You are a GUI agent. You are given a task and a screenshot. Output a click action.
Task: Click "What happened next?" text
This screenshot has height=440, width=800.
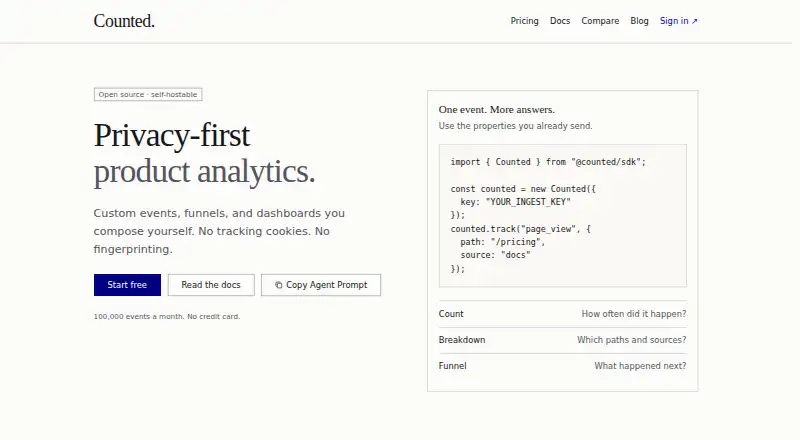(x=640, y=366)
